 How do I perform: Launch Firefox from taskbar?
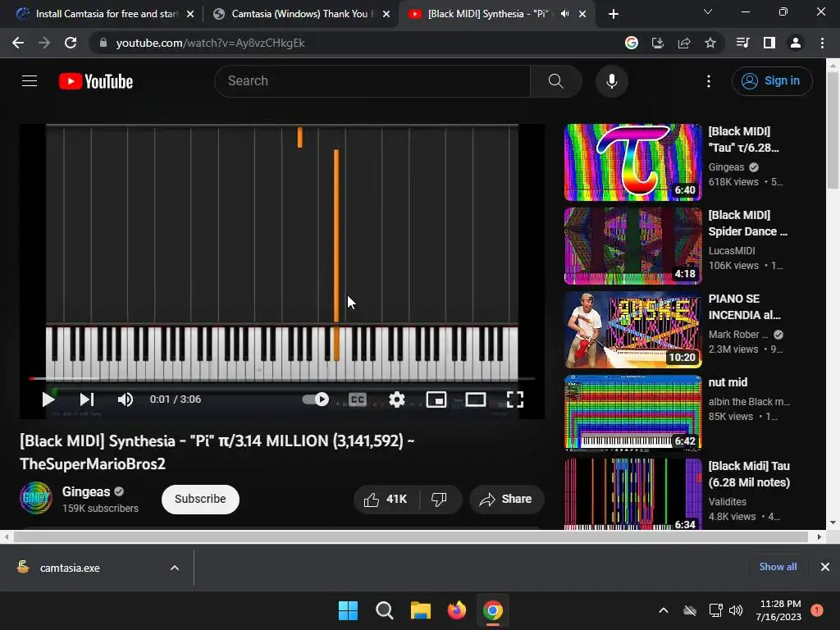tap(456, 610)
